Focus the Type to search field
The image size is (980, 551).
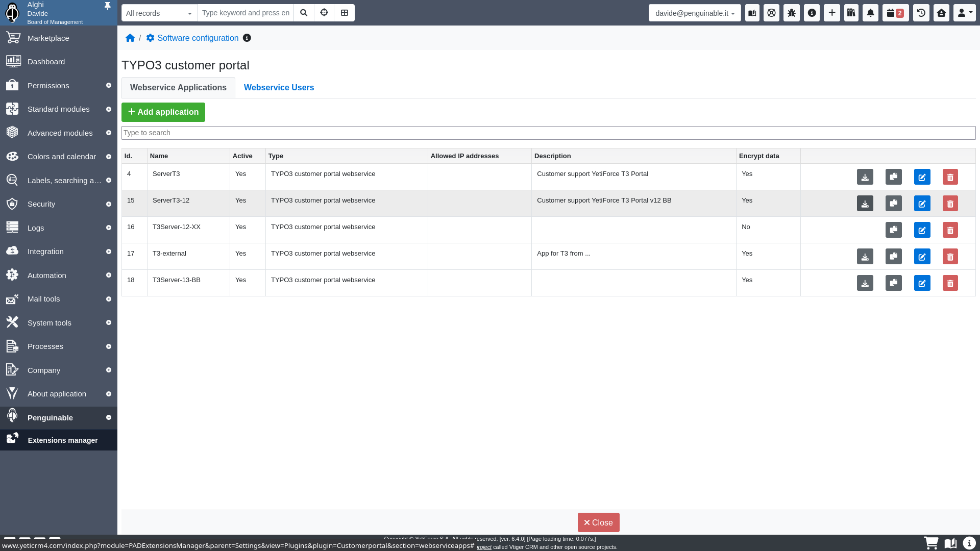click(x=548, y=133)
